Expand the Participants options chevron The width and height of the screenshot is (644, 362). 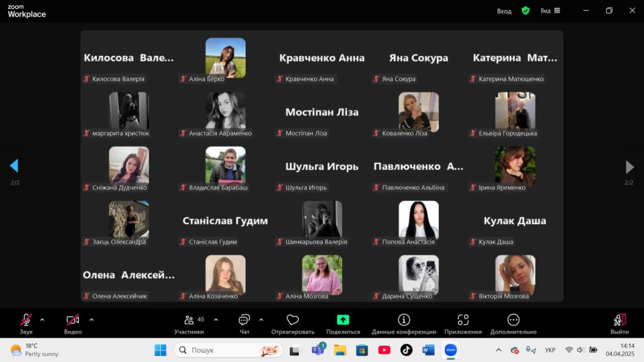click(x=216, y=320)
